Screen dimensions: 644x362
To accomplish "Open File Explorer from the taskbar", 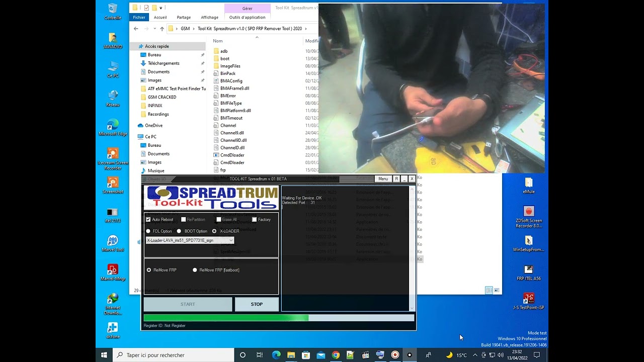I will pos(291,355).
